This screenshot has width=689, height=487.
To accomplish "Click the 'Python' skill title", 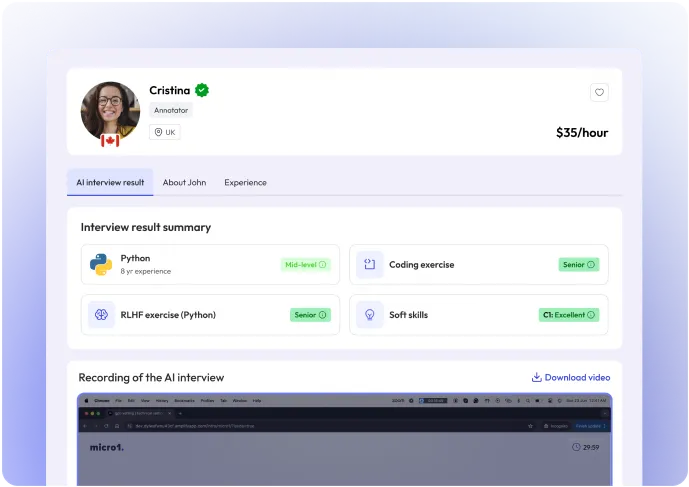I will (135, 258).
